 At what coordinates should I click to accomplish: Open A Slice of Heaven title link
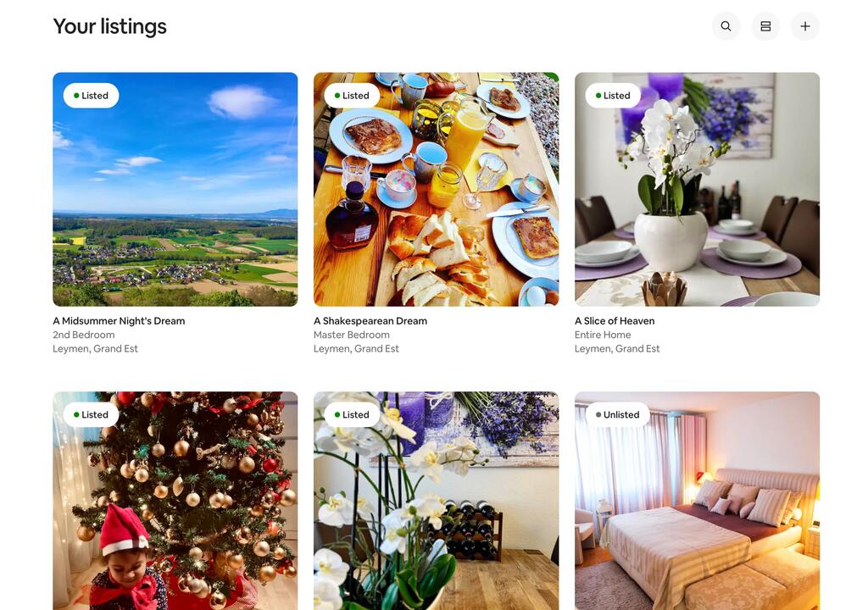[615, 320]
